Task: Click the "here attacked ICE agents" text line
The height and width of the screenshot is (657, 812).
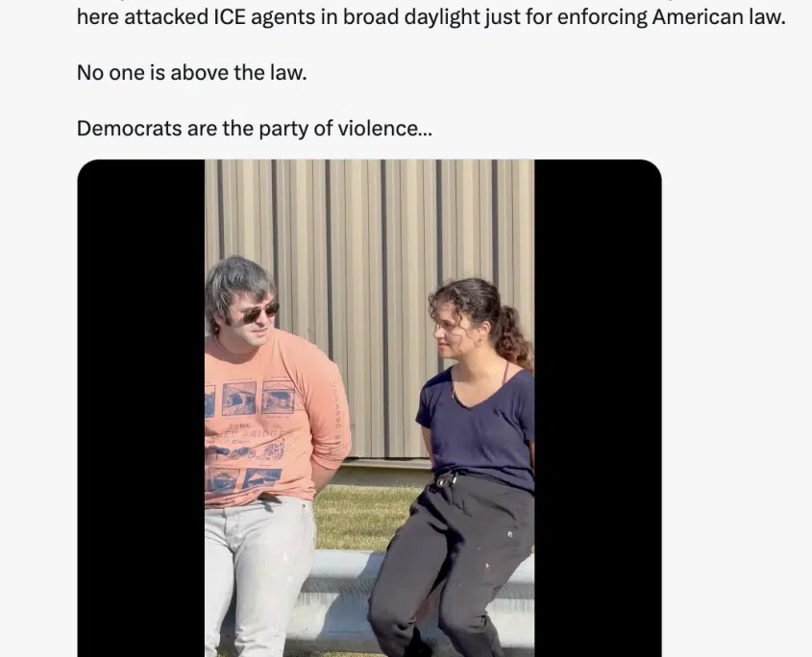Action: [431, 17]
